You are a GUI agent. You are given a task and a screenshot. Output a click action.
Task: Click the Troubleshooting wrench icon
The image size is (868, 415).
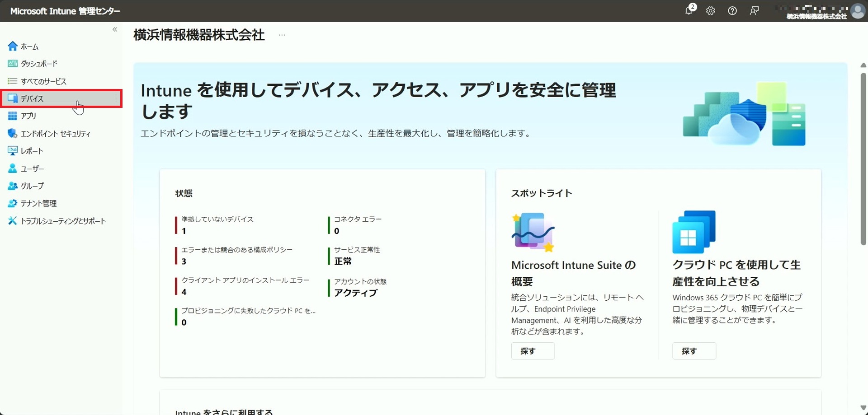[13, 221]
